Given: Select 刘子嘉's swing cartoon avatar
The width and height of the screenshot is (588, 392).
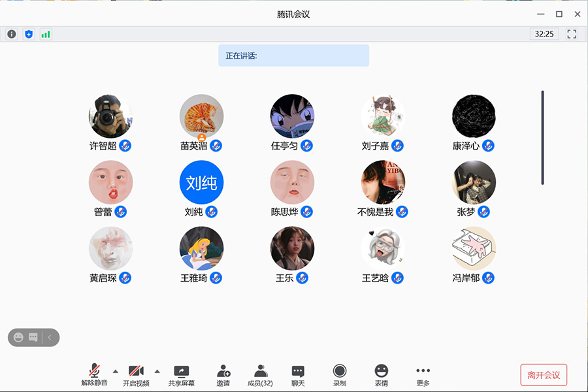Looking at the screenshot, I should point(383,116).
